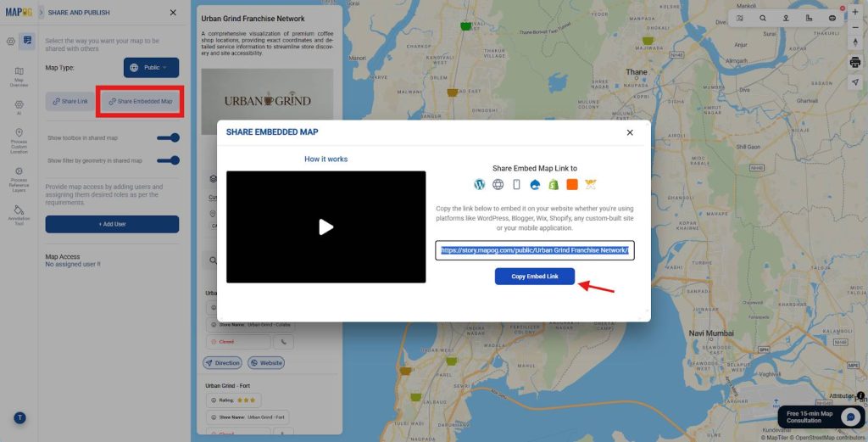Select the share and publish sidebar icon
This screenshot has width=868, height=442.
coord(27,41)
